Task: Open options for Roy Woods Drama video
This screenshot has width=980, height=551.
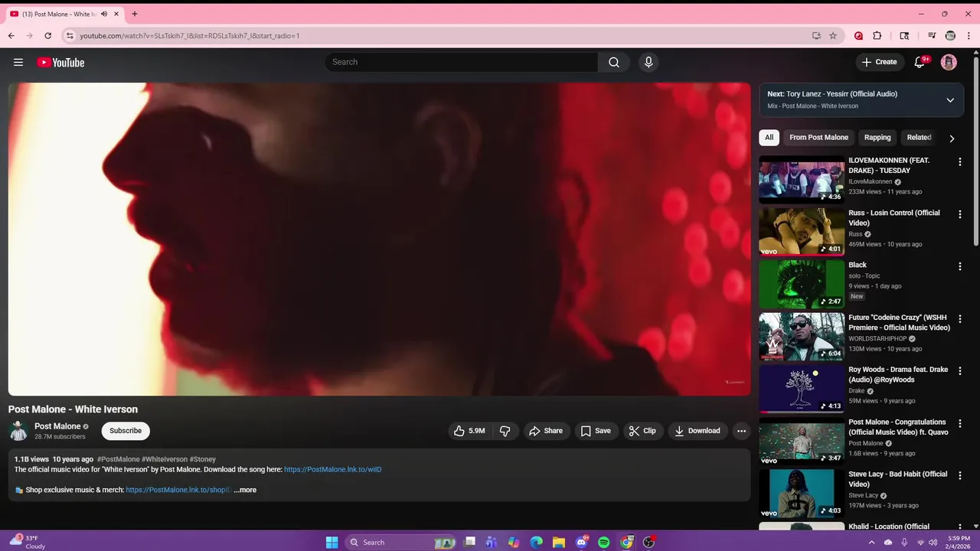Action: 959,371
